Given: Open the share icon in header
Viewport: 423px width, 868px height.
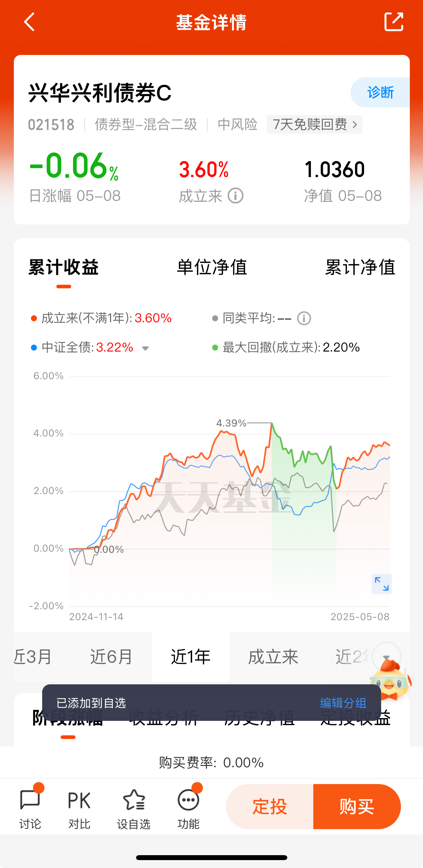Looking at the screenshot, I should pos(394,22).
